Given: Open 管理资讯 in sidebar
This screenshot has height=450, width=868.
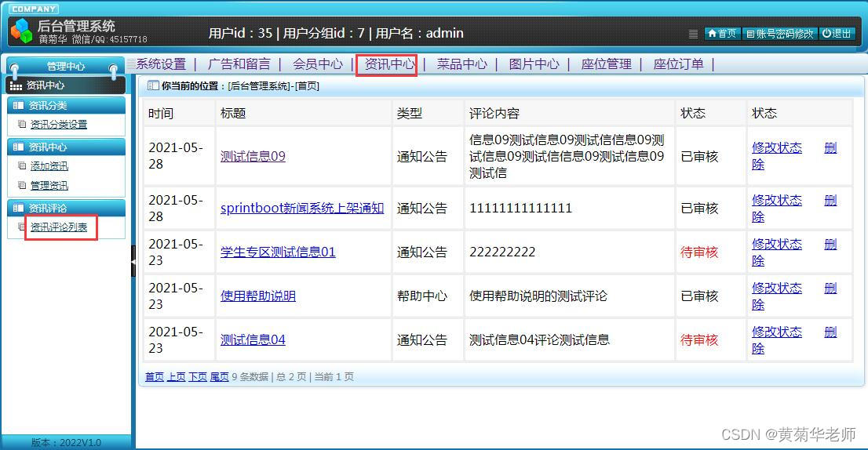Looking at the screenshot, I should click(x=49, y=185).
